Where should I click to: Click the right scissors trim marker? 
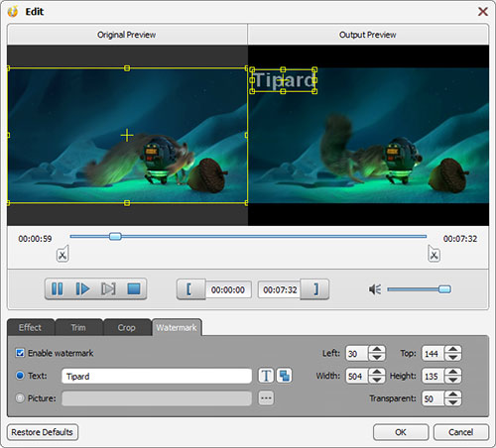click(434, 255)
